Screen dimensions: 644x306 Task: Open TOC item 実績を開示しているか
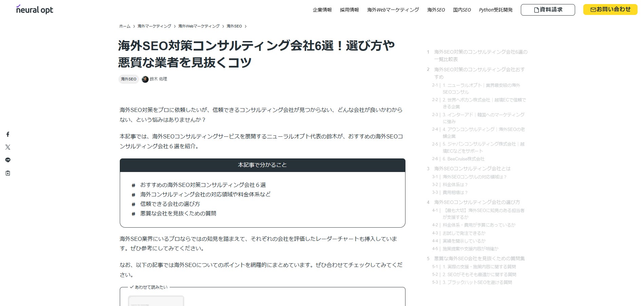(x=464, y=241)
